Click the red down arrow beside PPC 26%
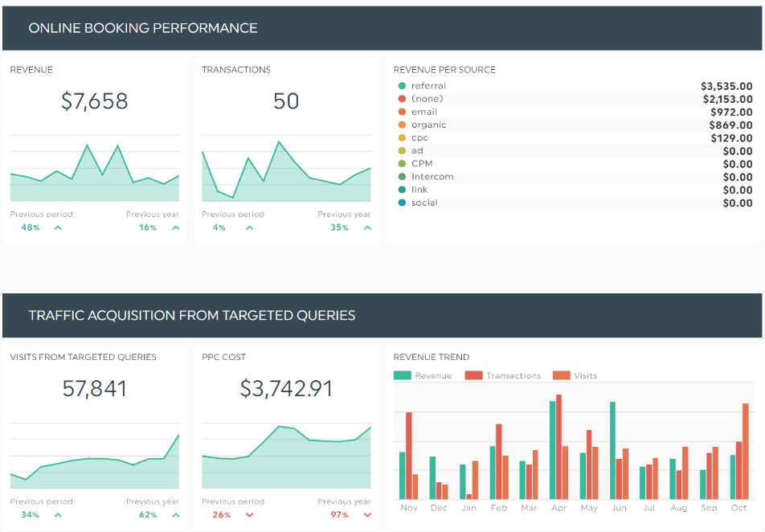Viewport: 765px width, 532px height. point(249,515)
